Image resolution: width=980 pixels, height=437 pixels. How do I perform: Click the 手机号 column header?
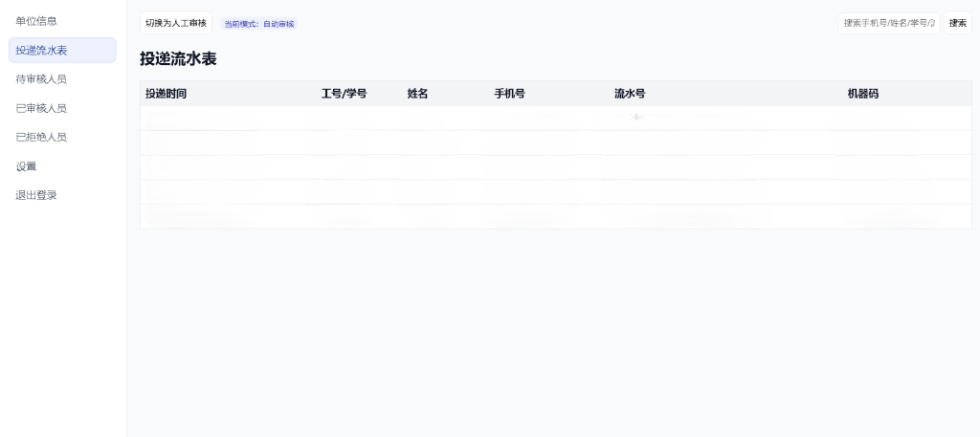(x=509, y=94)
